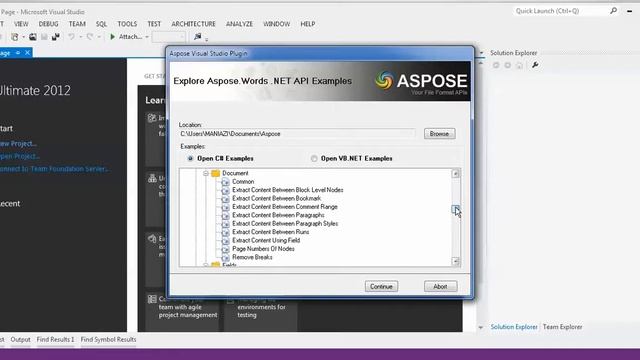Collapse the Document folder in examples tree
640x360 pixels.
[206, 173]
